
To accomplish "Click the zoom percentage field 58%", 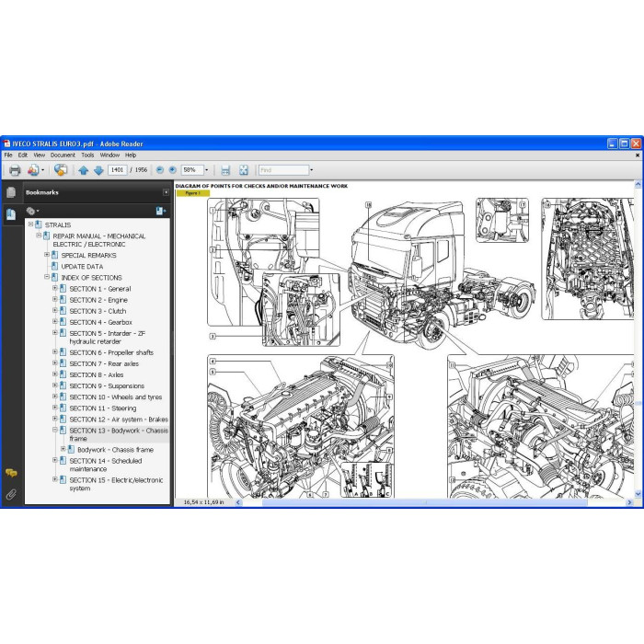I will tap(192, 169).
